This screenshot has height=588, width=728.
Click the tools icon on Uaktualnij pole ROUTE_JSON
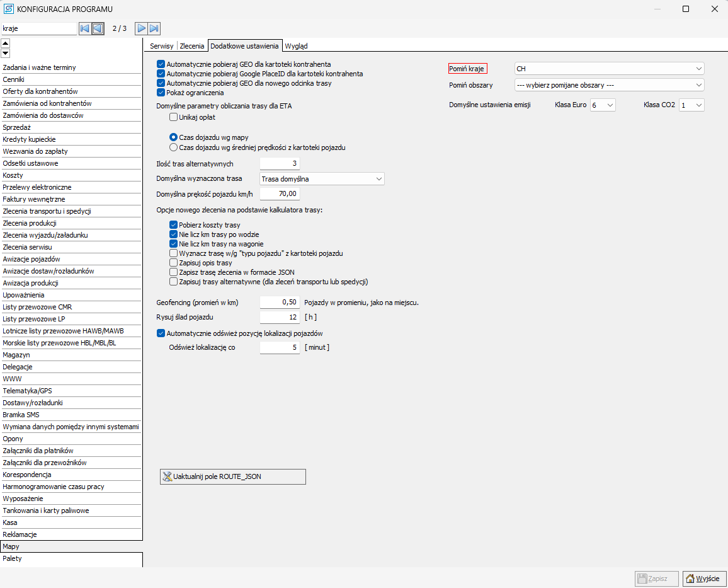click(x=168, y=476)
